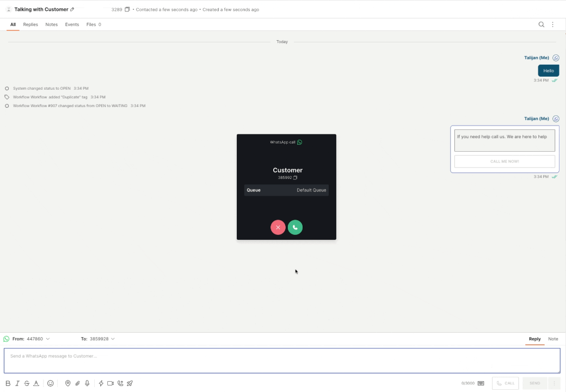Toggle bold text formatting
The image size is (566, 392).
pos(8,383)
